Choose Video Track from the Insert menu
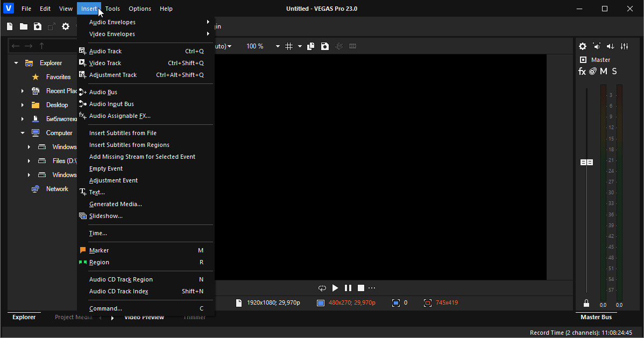The width and height of the screenshot is (644, 338). pyautogui.click(x=105, y=63)
